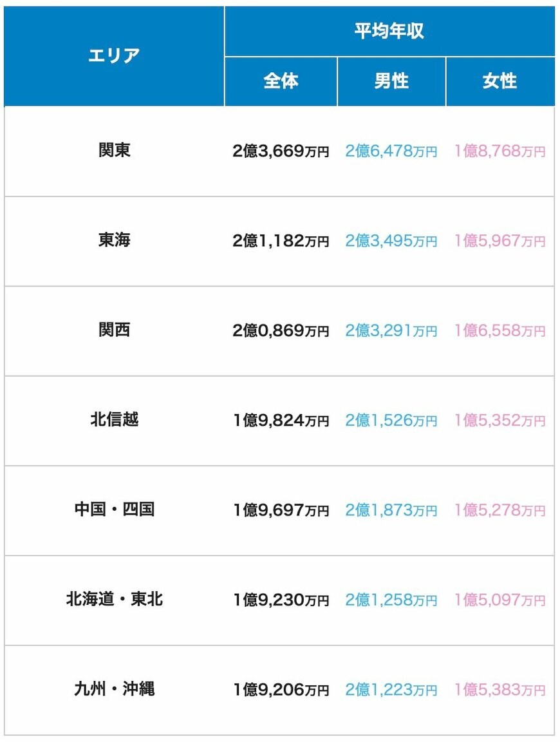Viewport: 560px width, 742px height.
Task: Select the 女性 column header
Action: click(x=499, y=81)
